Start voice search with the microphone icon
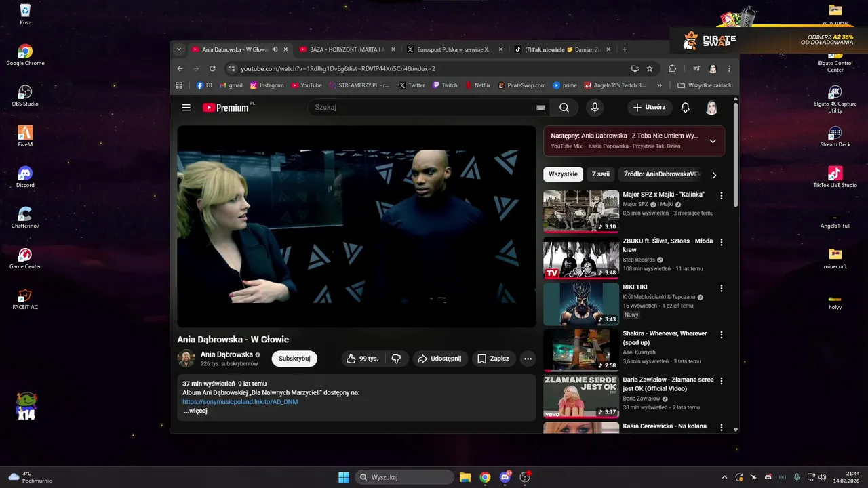Screen dimensions: 868x488 (595, 107)
